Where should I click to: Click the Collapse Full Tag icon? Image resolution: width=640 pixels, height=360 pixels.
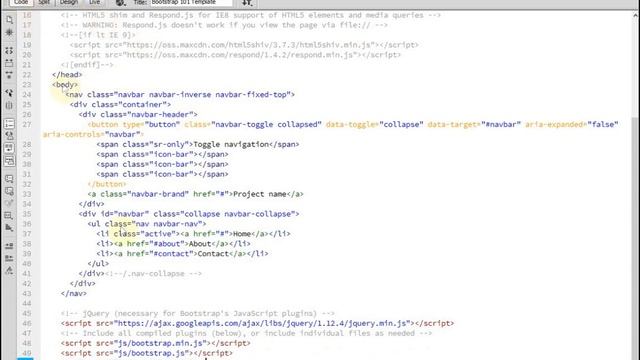pos(9,51)
